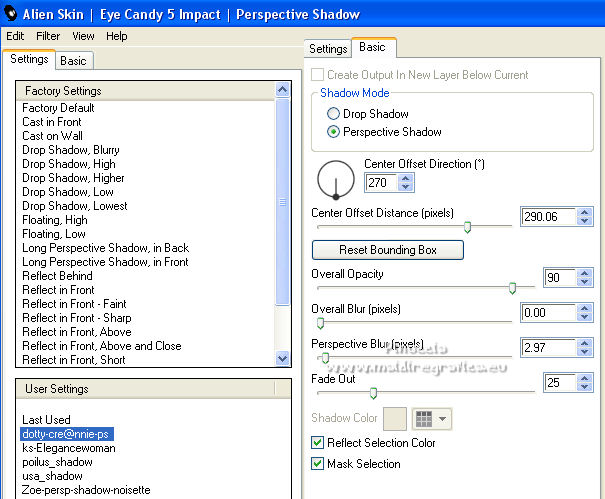
Task: Click Factory Settings list scroll up arrow
Action: (x=282, y=90)
